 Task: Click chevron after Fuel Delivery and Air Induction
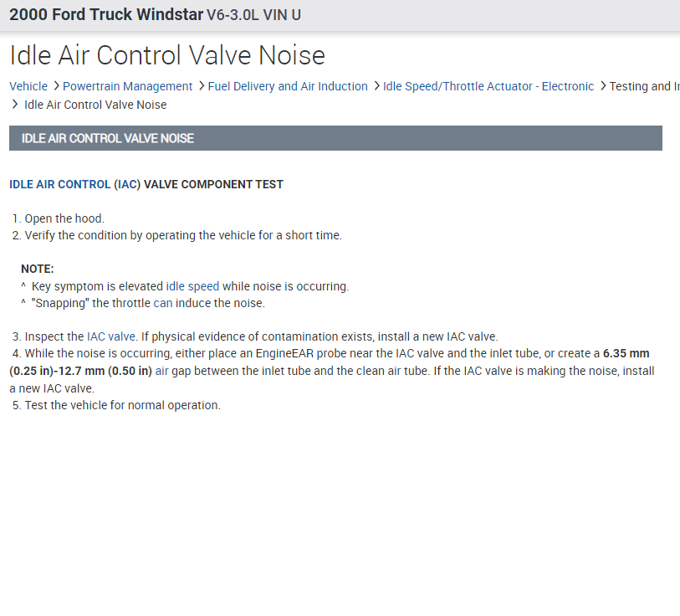pos(376,86)
